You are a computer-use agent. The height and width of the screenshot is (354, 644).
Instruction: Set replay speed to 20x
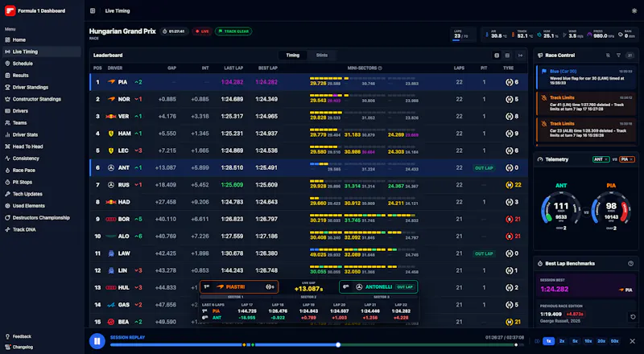601,341
